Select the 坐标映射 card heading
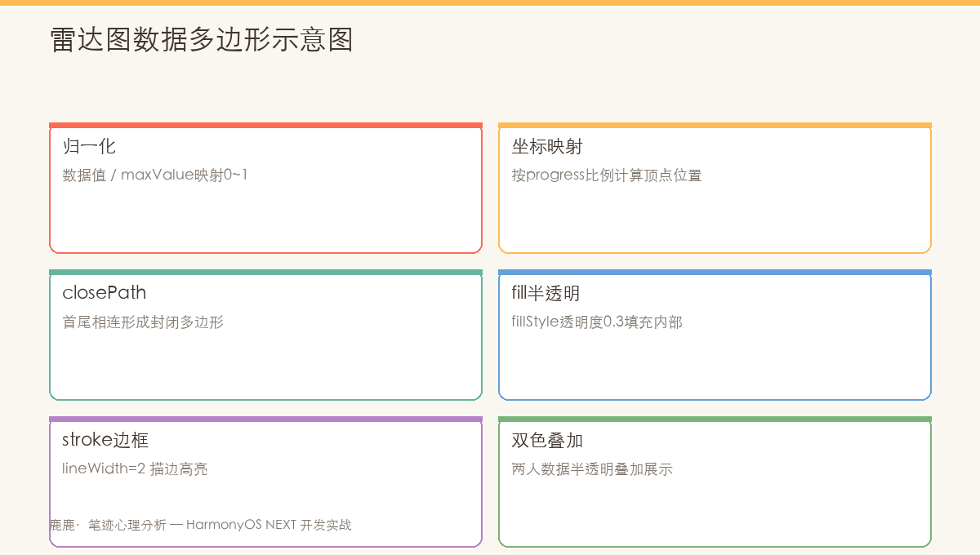Viewport: 980px width, 555px height. pyautogui.click(x=547, y=146)
